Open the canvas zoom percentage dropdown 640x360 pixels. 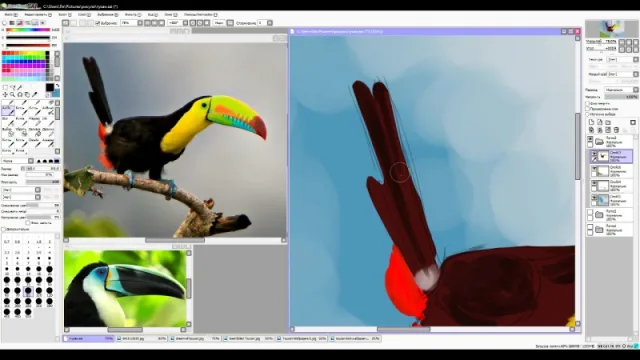pyautogui.click(x=140, y=23)
